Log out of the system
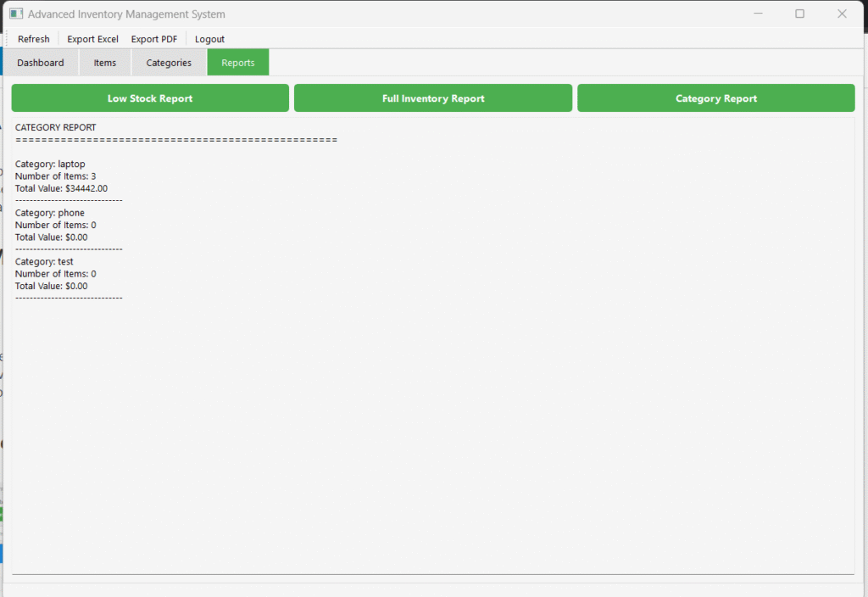 point(209,39)
